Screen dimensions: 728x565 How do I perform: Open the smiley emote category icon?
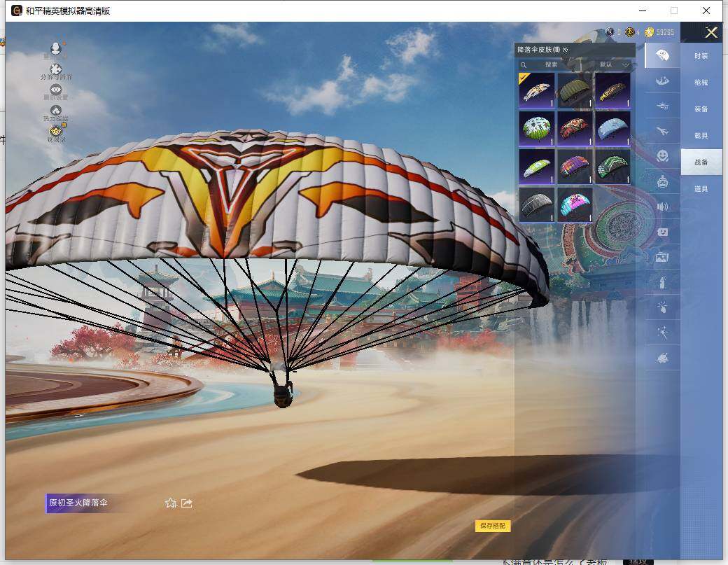[x=662, y=156]
